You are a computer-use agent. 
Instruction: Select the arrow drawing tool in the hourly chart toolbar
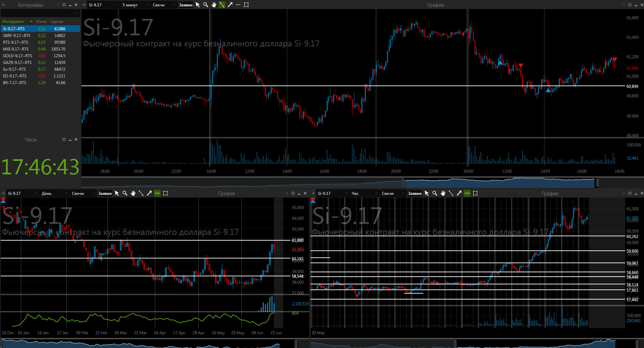[459, 193]
